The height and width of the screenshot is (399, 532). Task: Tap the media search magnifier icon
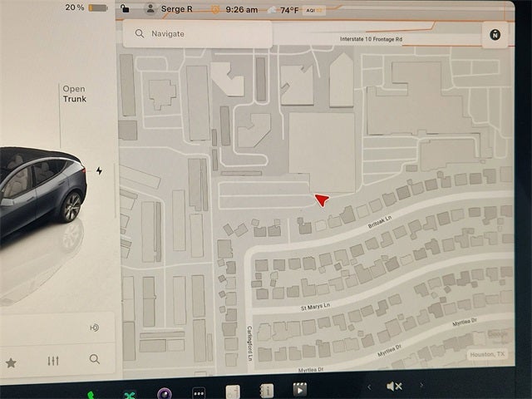click(x=95, y=359)
